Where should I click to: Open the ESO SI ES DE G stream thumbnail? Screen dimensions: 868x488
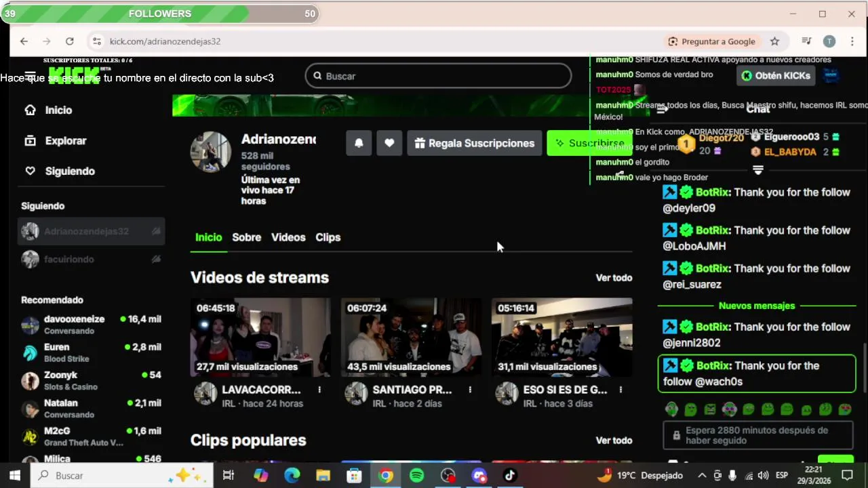tap(561, 337)
